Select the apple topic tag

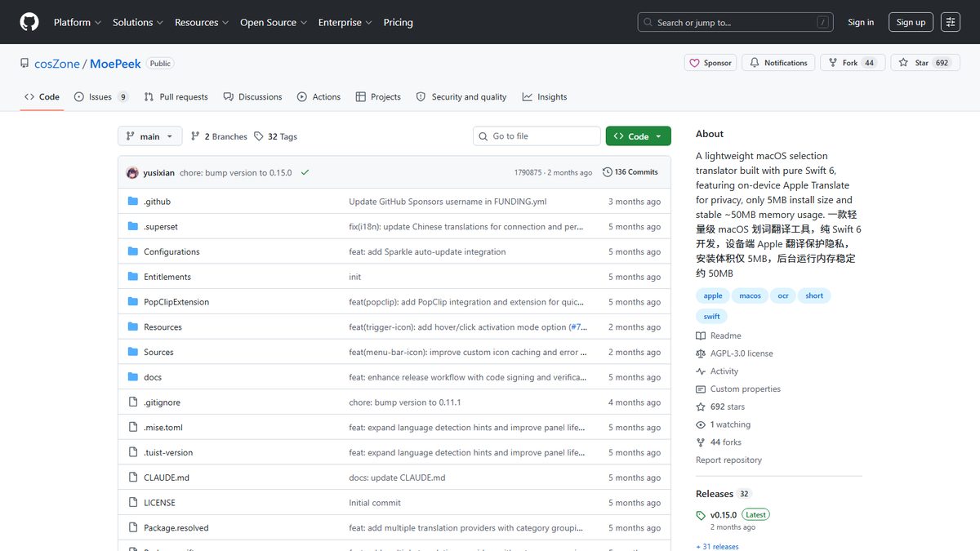point(713,295)
